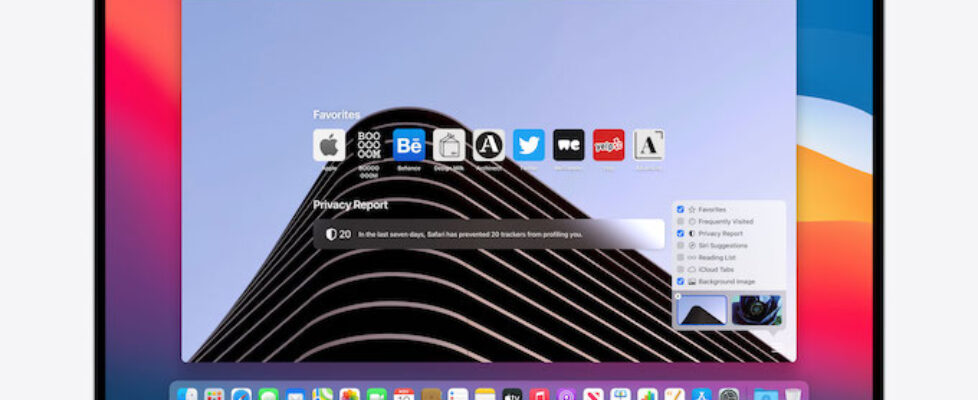Image resolution: width=978 pixels, height=400 pixels.
Task: Click the Music app in the Dock
Action: [539, 396]
